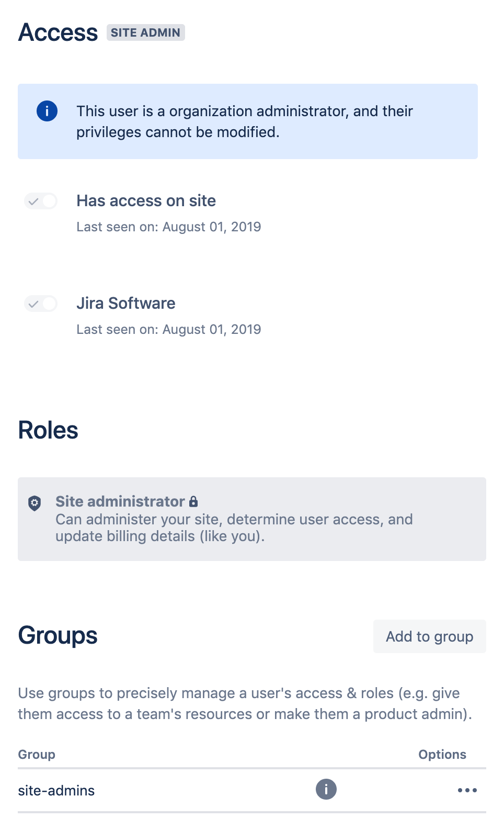Select the site-admins group name
Image resolution: width=504 pixels, height=830 pixels.
(56, 790)
